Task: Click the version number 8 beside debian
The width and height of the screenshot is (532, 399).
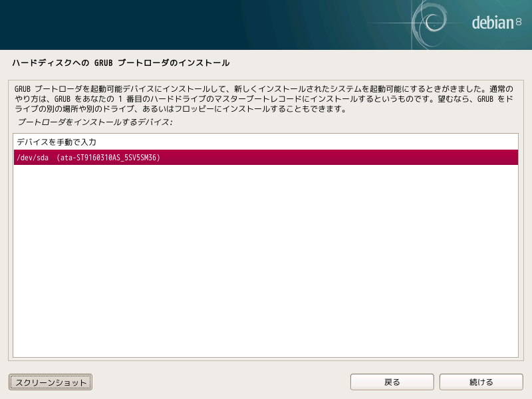Action: click(x=519, y=23)
